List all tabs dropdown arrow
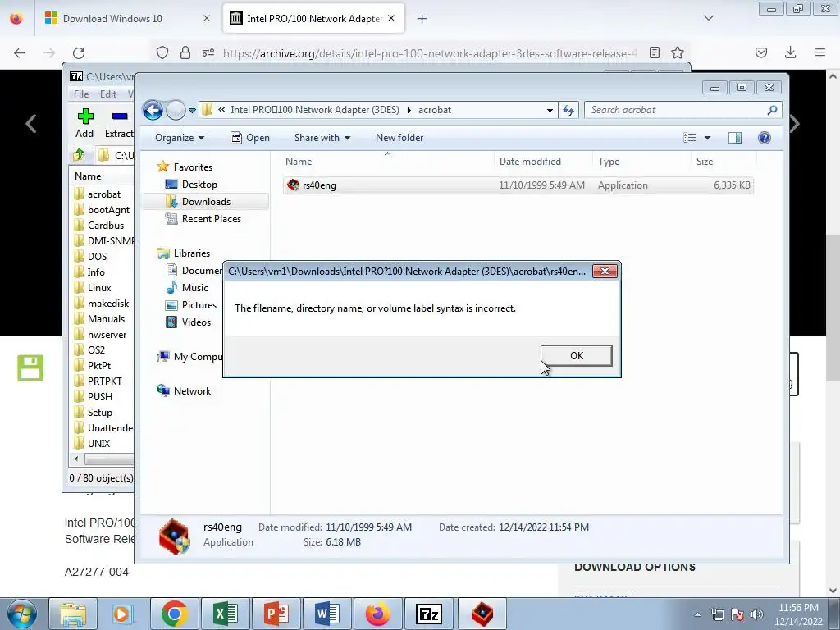The height and width of the screenshot is (630, 840). coord(709,18)
